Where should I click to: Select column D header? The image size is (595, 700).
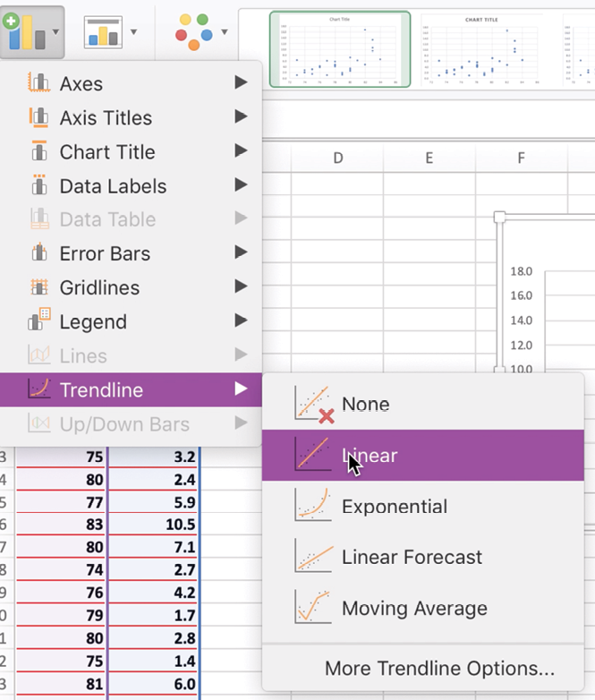338,158
